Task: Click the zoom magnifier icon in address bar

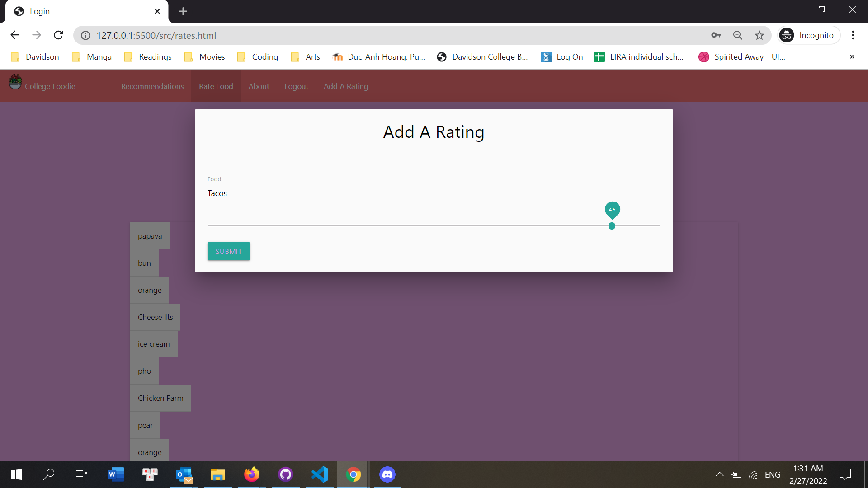Action: pyautogui.click(x=737, y=35)
